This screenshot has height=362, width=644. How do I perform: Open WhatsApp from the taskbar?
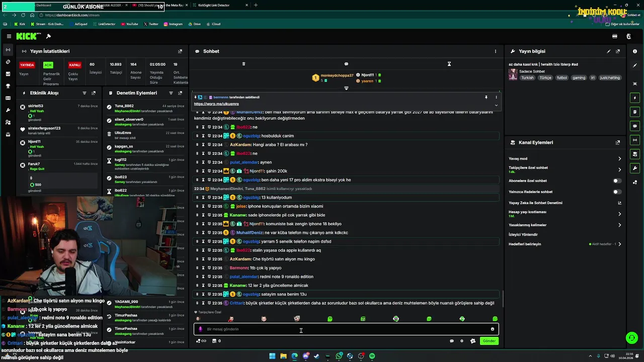[339, 356]
